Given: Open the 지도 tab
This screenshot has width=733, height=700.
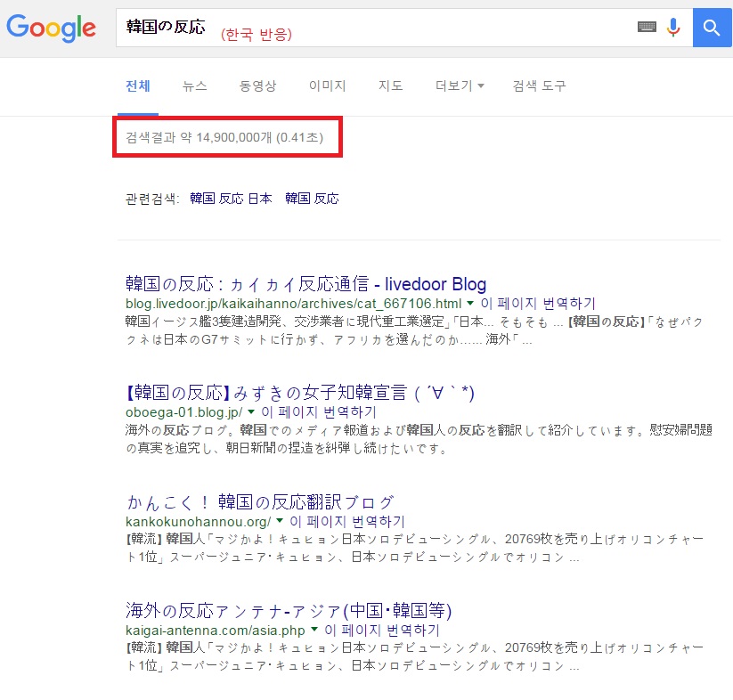Looking at the screenshot, I should click(390, 86).
